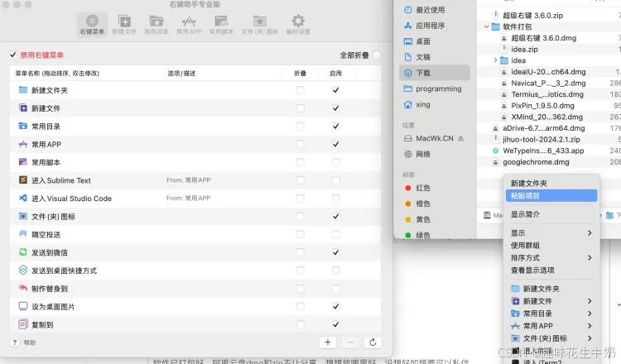621x364 pixels.
Task: Open the 新建文件 toolbar tab
Action: [124, 25]
